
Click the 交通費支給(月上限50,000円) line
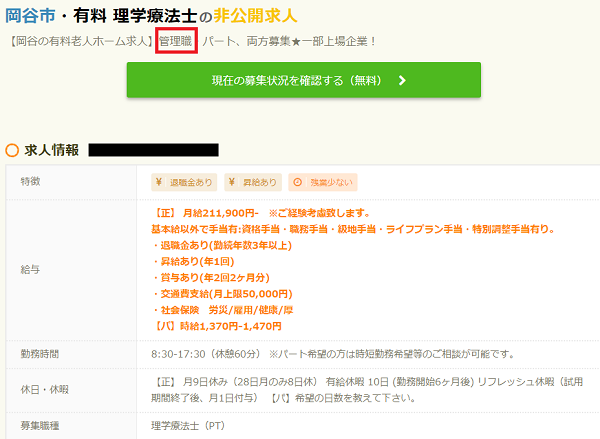(x=222, y=294)
